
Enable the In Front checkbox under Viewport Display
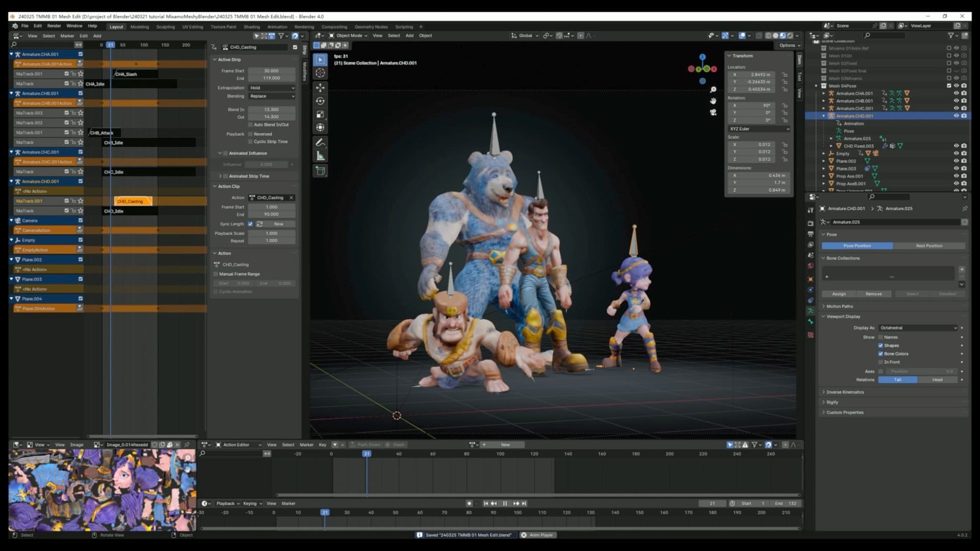coord(879,362)
